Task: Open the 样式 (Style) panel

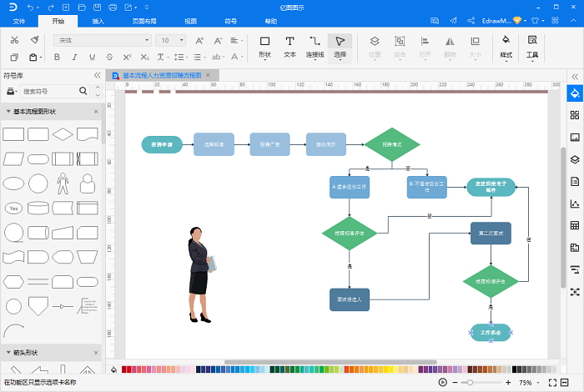Action: click(506, 46)
